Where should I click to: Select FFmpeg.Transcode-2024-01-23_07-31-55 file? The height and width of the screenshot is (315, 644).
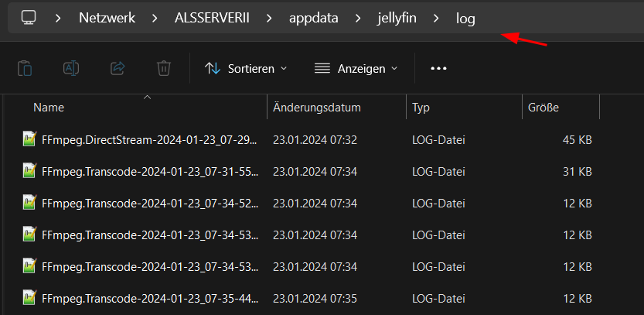click(x=150, y=172)
